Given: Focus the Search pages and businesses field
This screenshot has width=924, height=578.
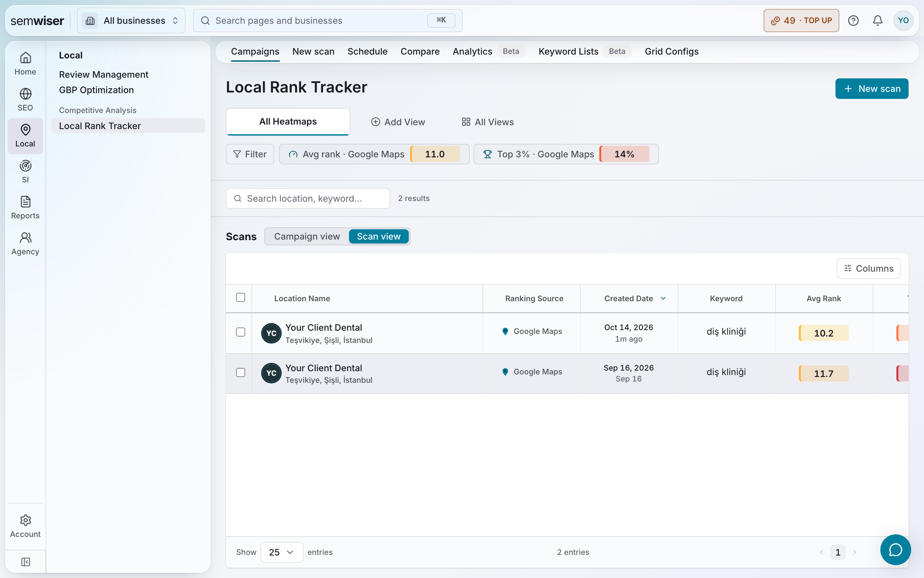Looking at the screenshot, I should [328, 21].
